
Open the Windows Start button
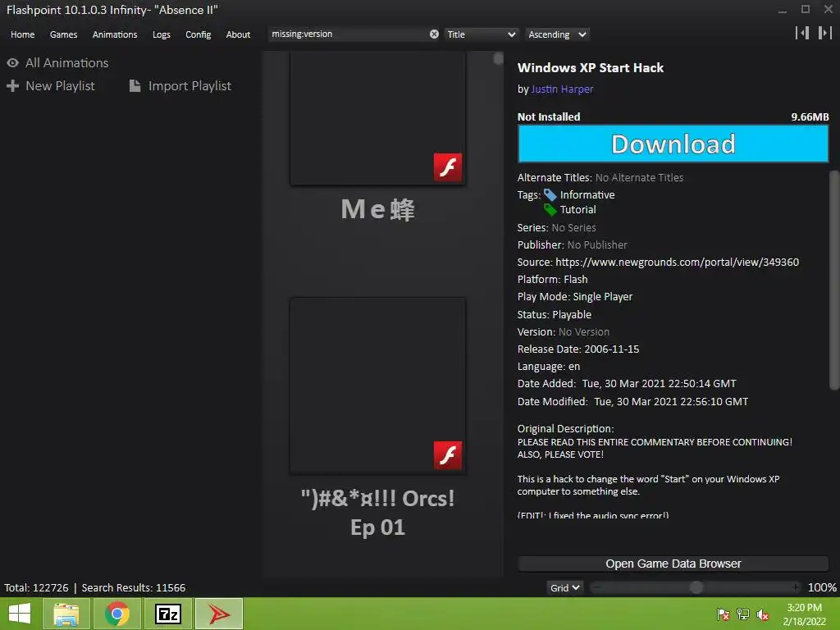pyautogui.click(x=20, y=614)
